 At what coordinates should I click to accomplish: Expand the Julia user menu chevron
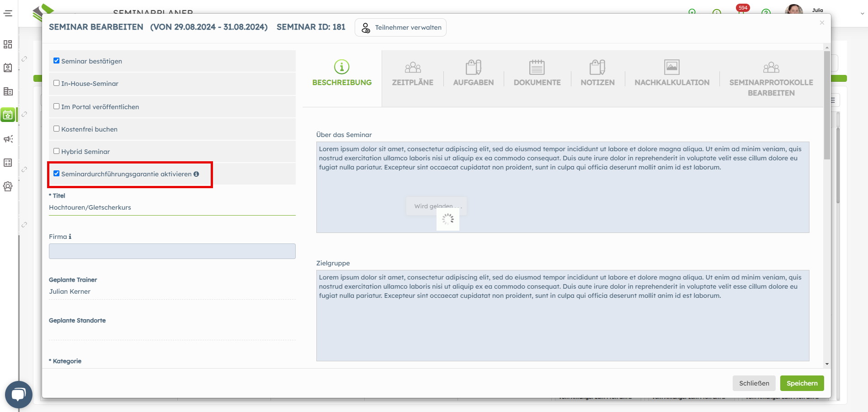point(862,13)
